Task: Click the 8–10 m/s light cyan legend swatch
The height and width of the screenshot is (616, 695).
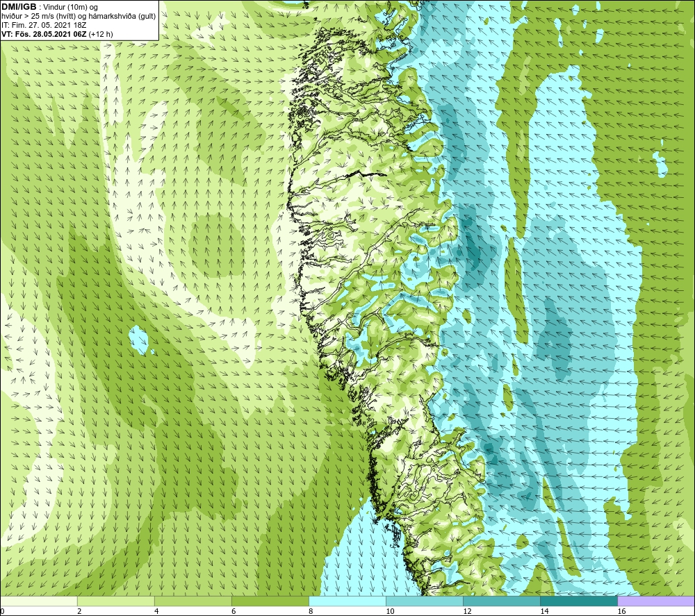Action: pyautogui.click(x=347, y=601)
